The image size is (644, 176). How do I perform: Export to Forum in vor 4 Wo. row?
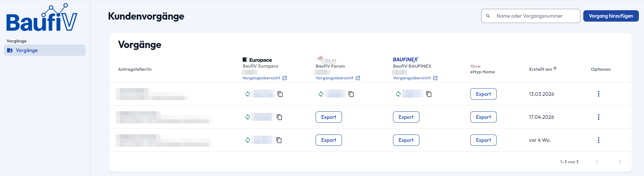tap(329, 140)
